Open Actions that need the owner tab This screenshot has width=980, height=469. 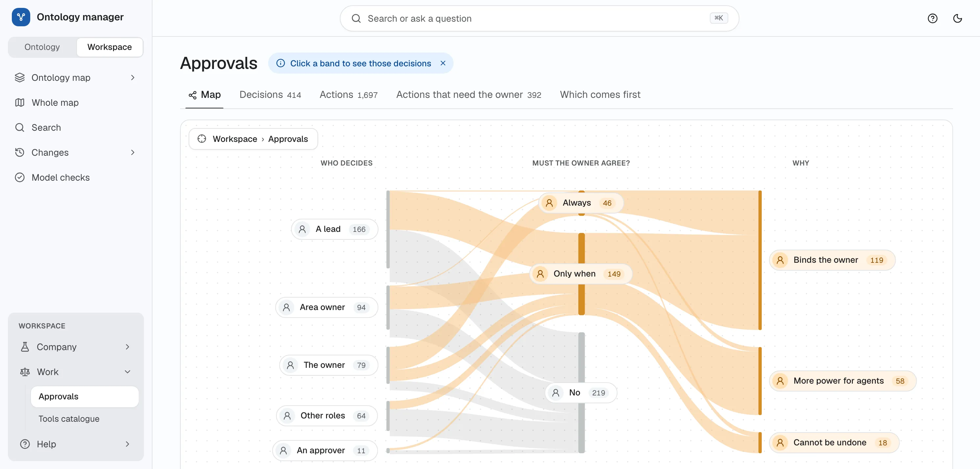(x=469, y=95)
